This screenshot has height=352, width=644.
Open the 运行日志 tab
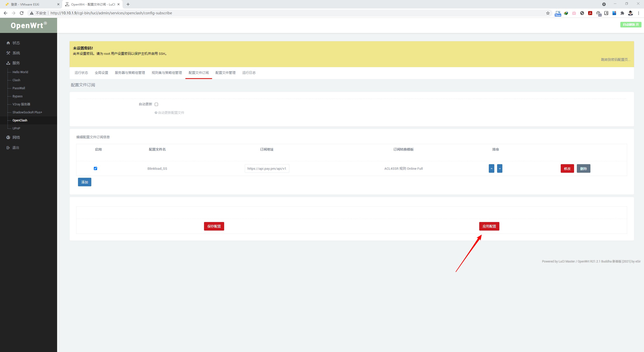pyautogui.click(x=249, y=73)
